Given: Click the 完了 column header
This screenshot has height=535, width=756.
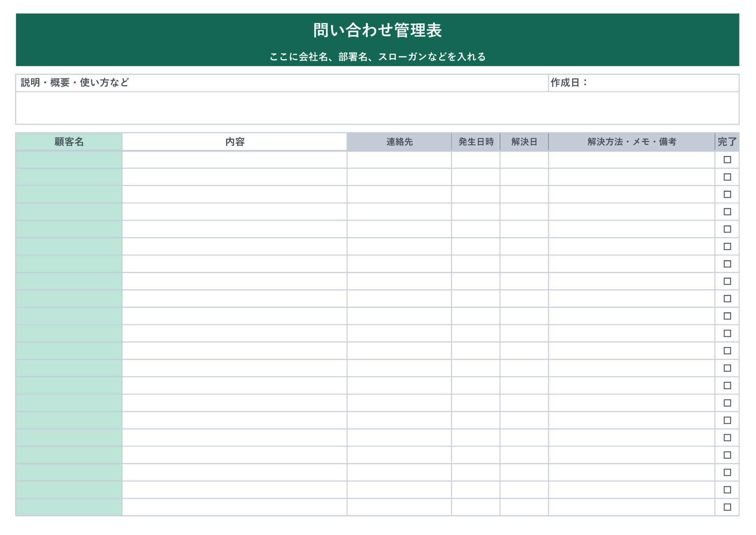Looking at the screenshot, I should click(727, 142).
